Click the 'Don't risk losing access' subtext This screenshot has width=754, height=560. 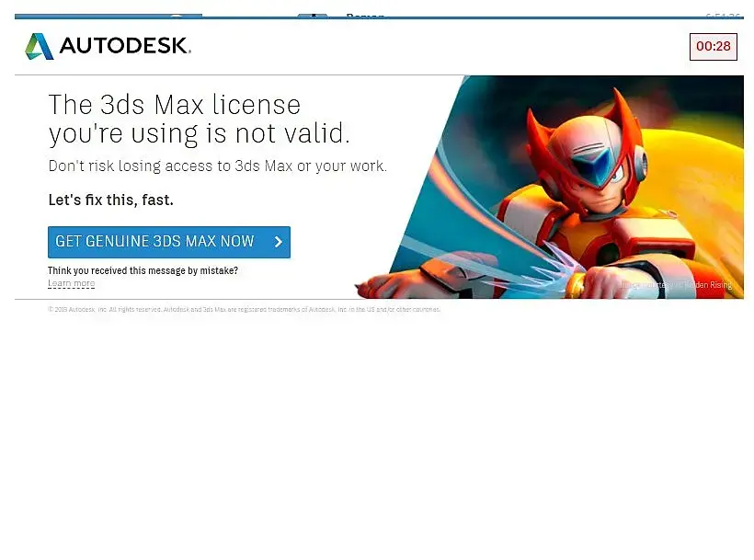(217, 166)
